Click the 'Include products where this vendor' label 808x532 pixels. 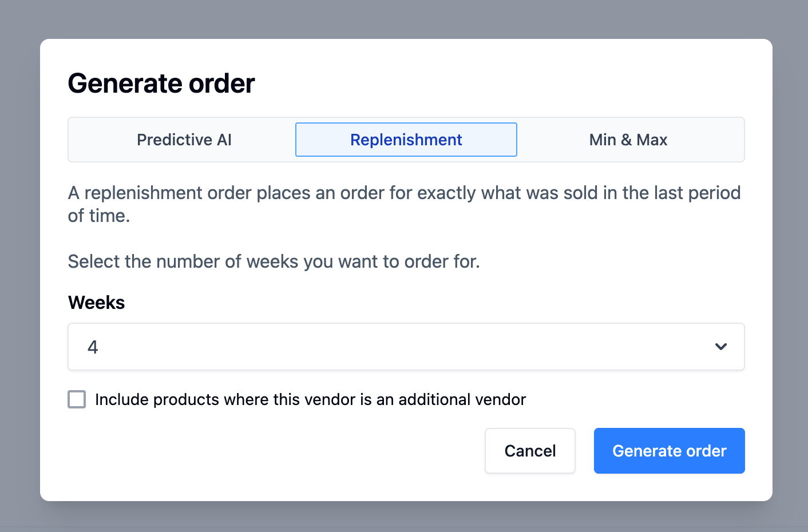point(310,399)
